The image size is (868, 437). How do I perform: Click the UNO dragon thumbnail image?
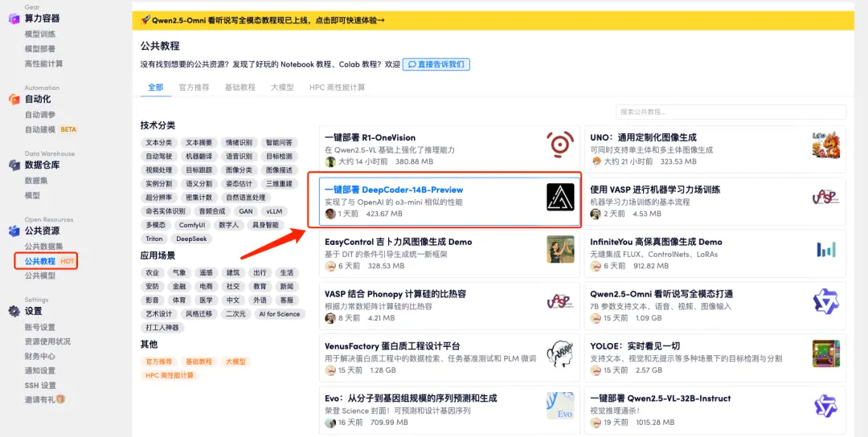[x=826, y=145]
